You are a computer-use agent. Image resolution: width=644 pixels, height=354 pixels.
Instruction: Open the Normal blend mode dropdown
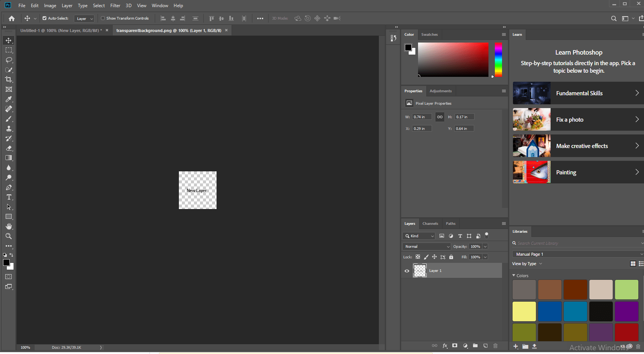click(x=427, y=247)
